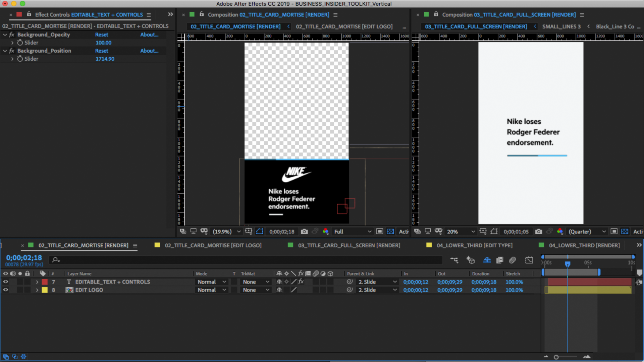Click Background_Opacity slider value 100.00
644x362 pixels.
click(103, 43)
